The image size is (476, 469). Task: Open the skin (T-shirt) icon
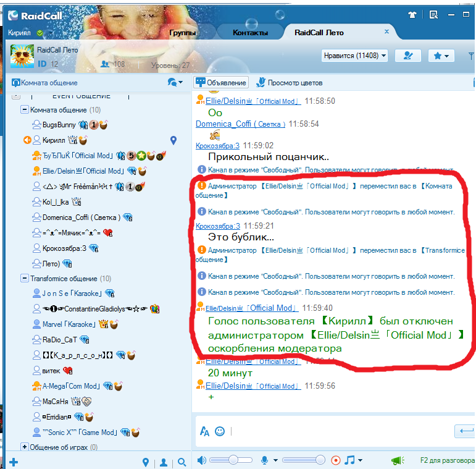pos(412,15)
